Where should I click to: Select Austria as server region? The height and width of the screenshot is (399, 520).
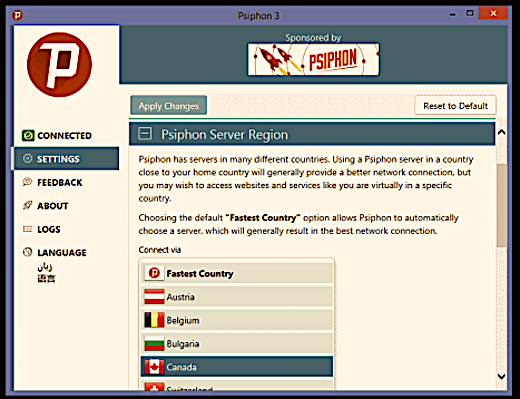237,297
